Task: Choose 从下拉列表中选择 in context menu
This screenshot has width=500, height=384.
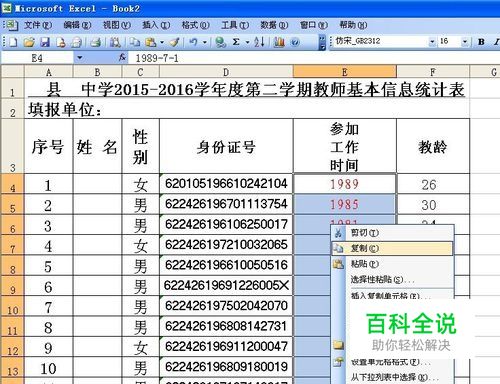Action: (x=392, y=377)
